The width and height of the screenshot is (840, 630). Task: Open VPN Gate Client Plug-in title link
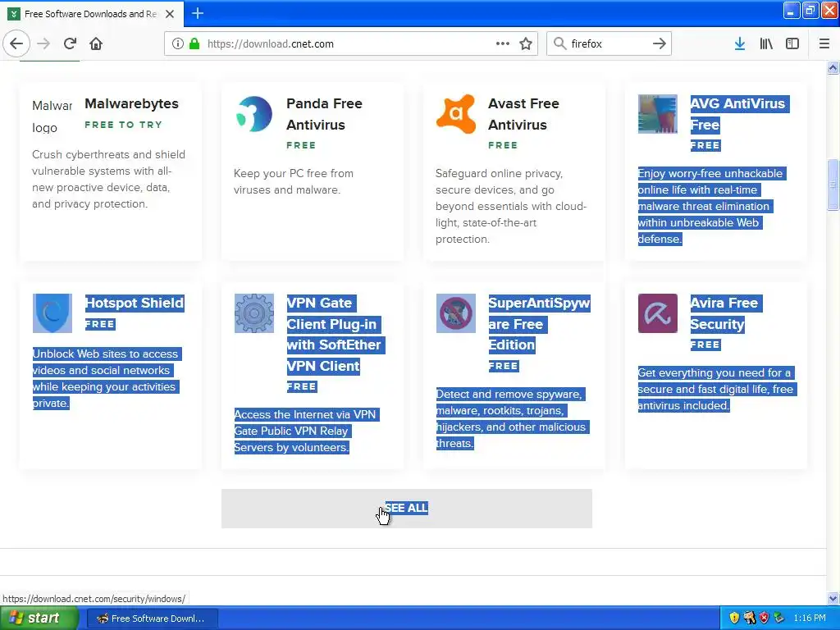pyautogui.click(x=335, y=335)
